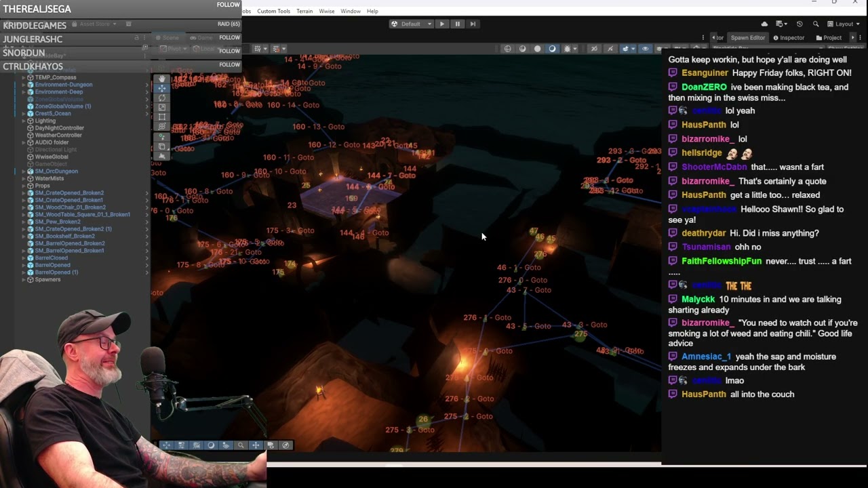Select solid sphere shaded draw mode icon

[538, 49]
